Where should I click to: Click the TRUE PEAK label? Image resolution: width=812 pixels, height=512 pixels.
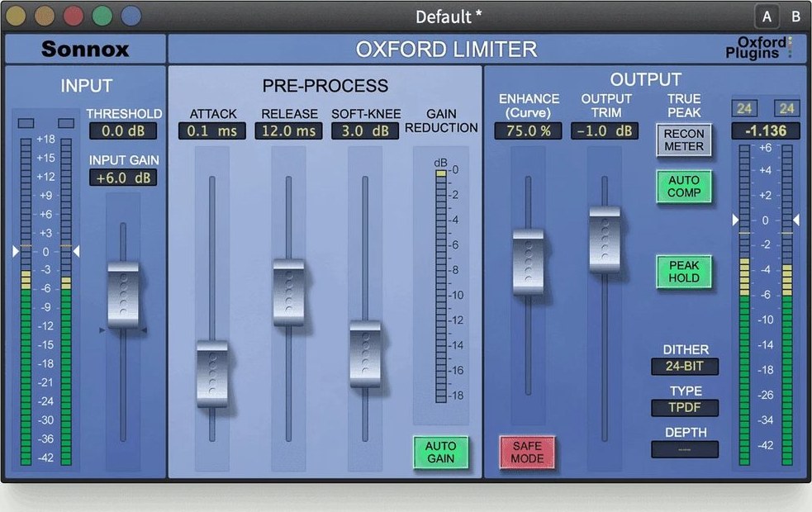coord(684,106)
